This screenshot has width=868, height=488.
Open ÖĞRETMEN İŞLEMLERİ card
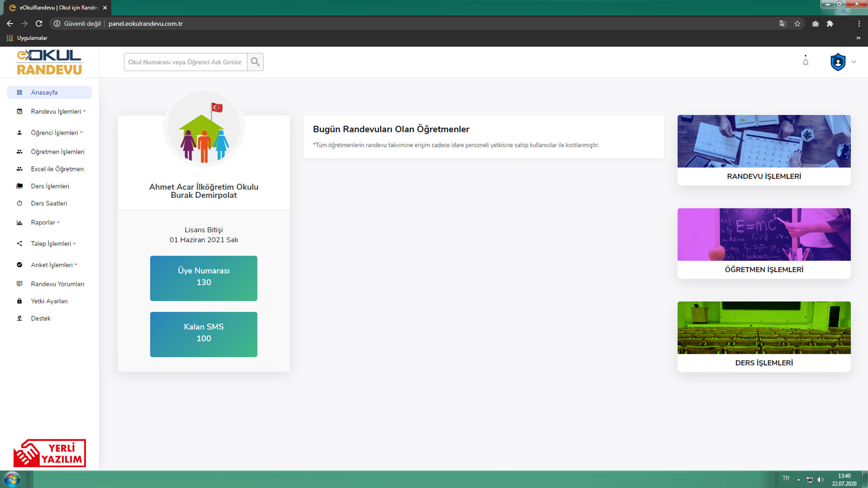coord(764,243)
